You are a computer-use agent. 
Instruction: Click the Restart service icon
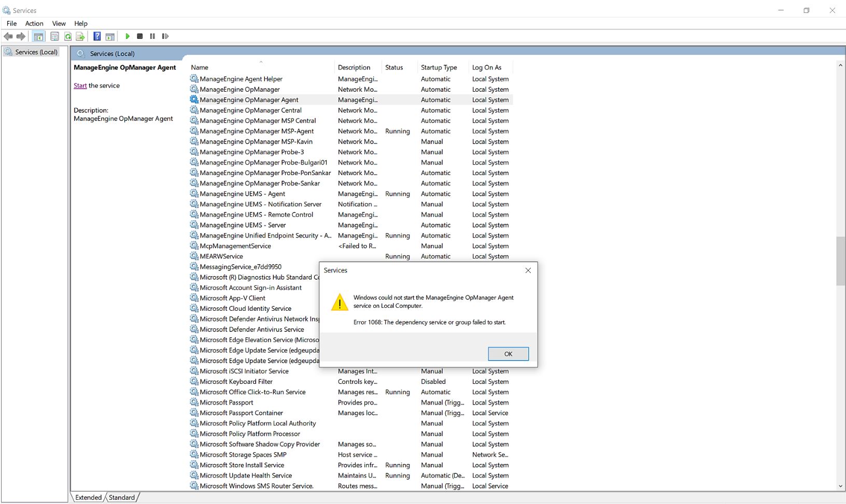pos(165,36)
